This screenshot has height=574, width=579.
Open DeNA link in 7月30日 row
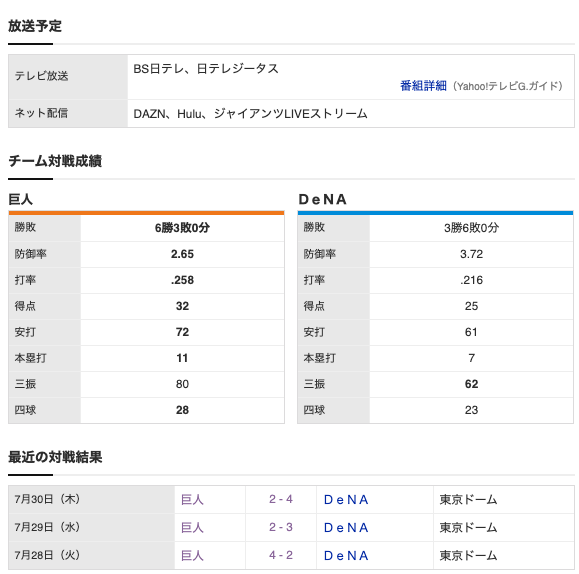[346, 499]
